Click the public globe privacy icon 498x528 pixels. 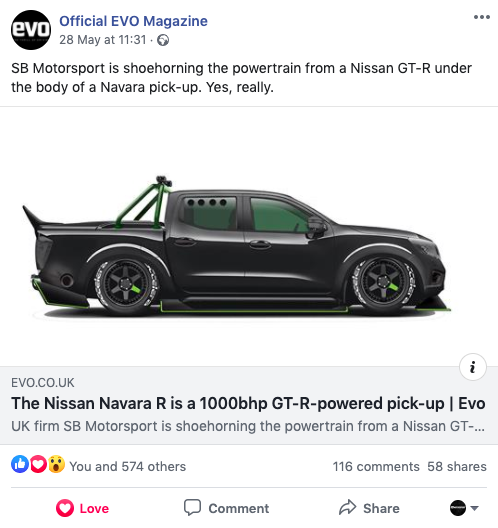pos(163,40)
